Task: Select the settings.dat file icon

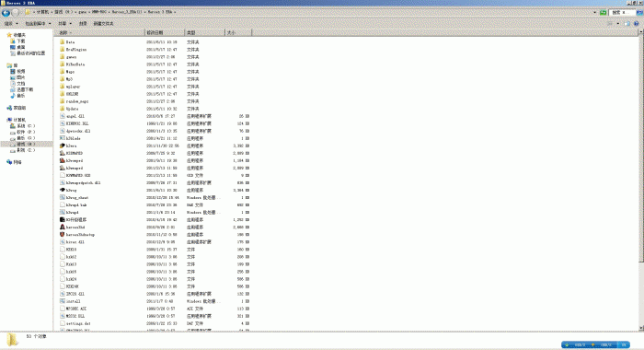Action: [63, 323]
